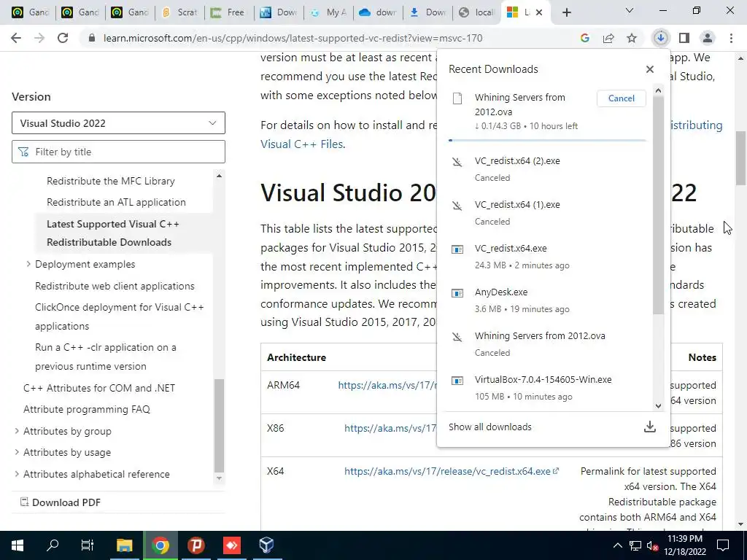Viewport: 747px width, 560px height.
Task: Open Attribute programming FAQ
Action: click(87, 409)
